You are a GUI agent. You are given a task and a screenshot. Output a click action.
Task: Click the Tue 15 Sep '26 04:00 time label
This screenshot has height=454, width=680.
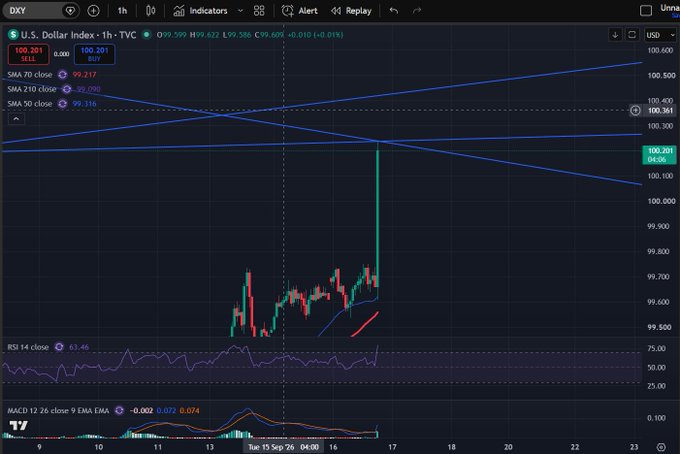[283, 447]
